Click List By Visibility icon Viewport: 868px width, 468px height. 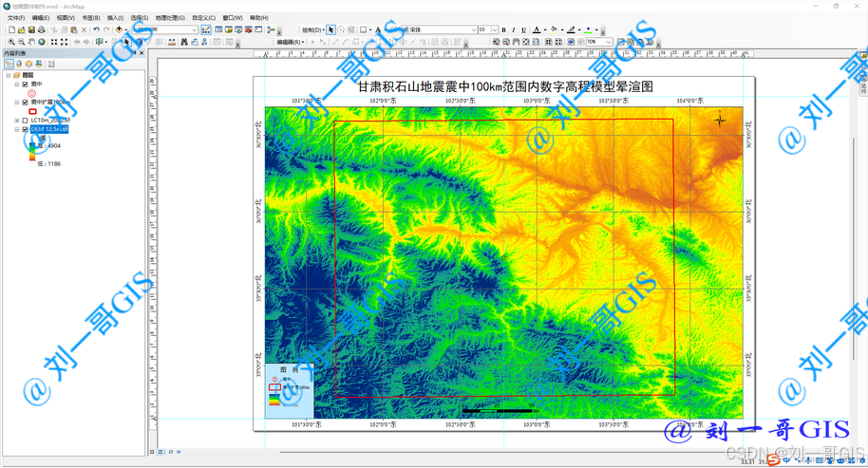28,65
